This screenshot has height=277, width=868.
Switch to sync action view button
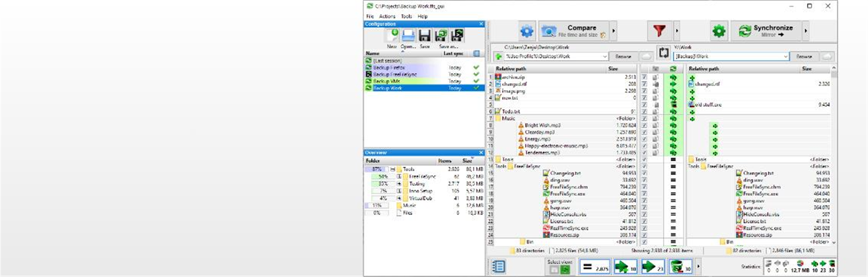tap(565, 270)
